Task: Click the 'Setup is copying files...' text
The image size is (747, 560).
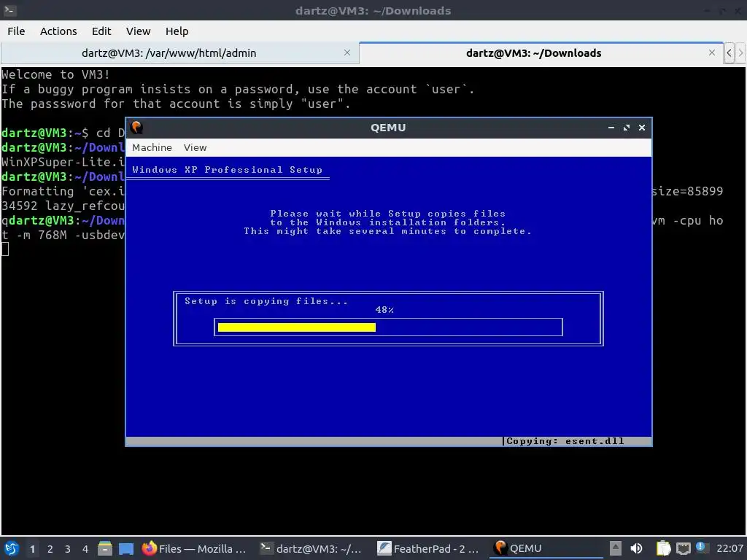Action: 266,301
